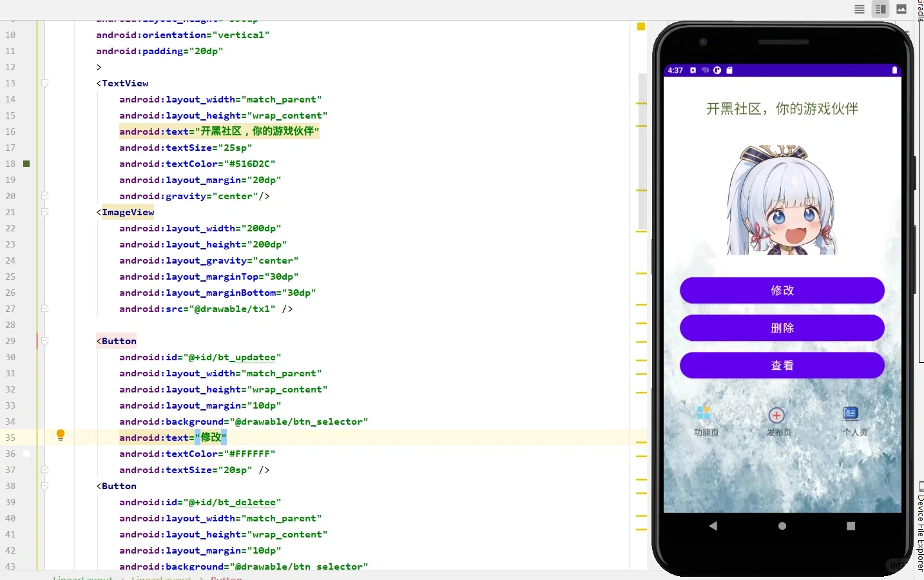Collapse the TextView element code fold
The width and height of the screenshot is (924, 580).
click(x=45, y=83)
